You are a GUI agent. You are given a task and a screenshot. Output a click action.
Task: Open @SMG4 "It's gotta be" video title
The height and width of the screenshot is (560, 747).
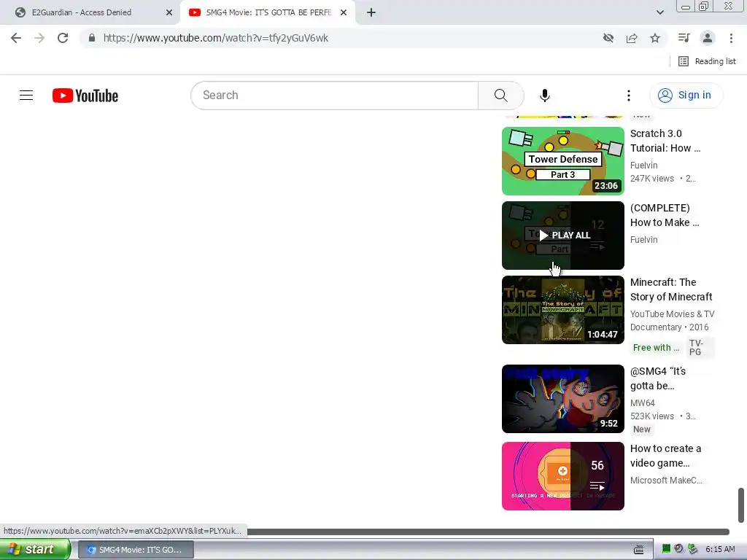point(657,378)
